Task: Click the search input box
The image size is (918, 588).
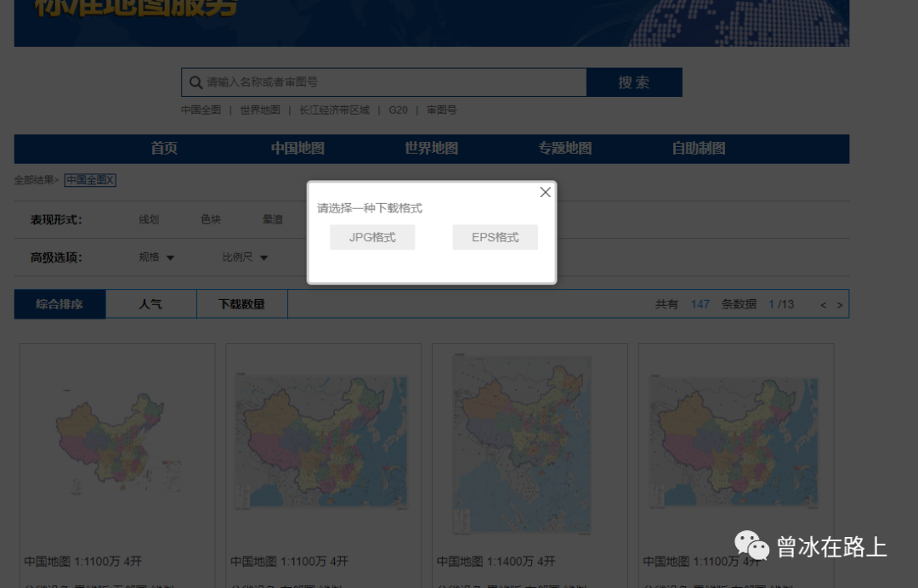Action: click(382, 82)
